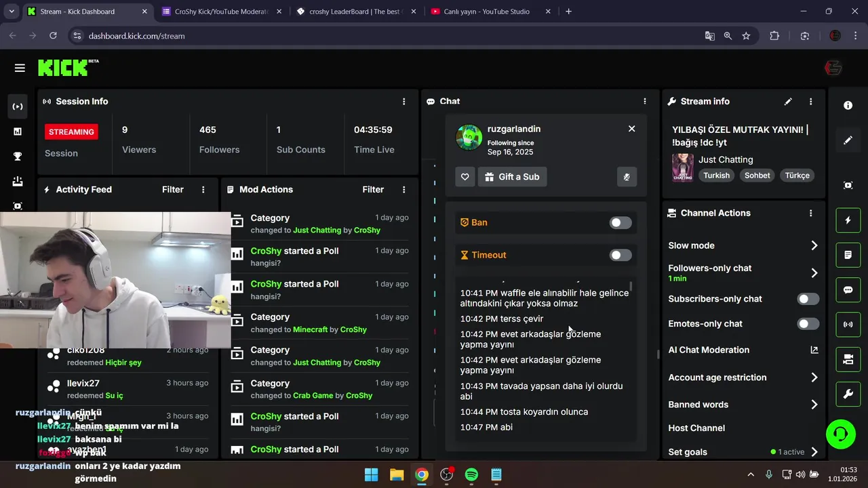Click the Just Chatting category thumbnail
This screenshot has height=488, width=868.
coord(682,167)
